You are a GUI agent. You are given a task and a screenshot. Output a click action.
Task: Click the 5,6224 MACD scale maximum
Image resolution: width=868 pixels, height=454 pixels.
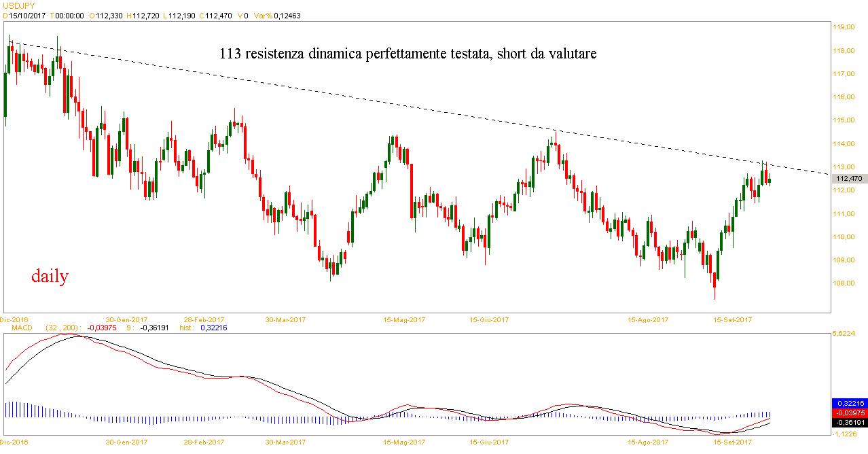click(x=844, y=334)
